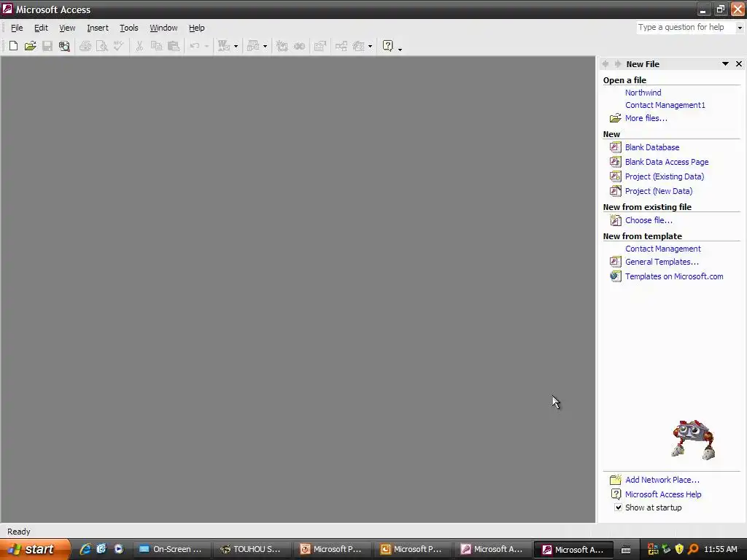Viewport: 747px width, 560px height.
Task: Click the File Search toolbar icon
Action: [64, 46]
